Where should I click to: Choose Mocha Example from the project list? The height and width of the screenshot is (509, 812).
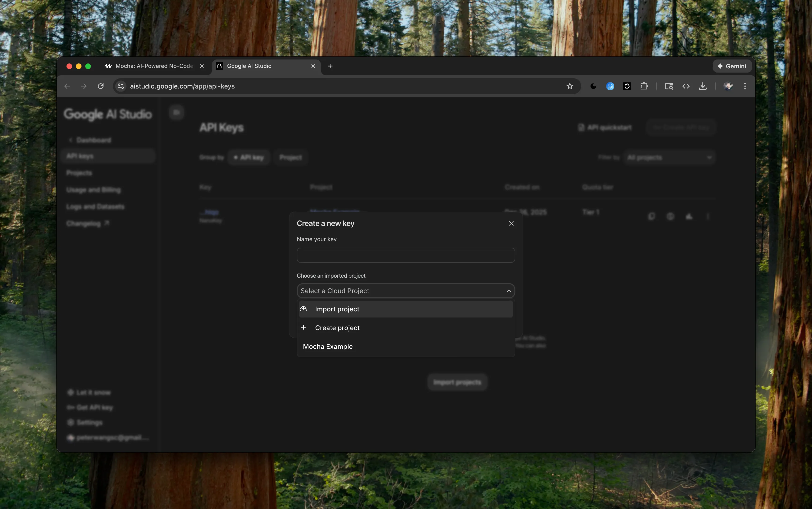pyautogui.click(x=328, y=346)
